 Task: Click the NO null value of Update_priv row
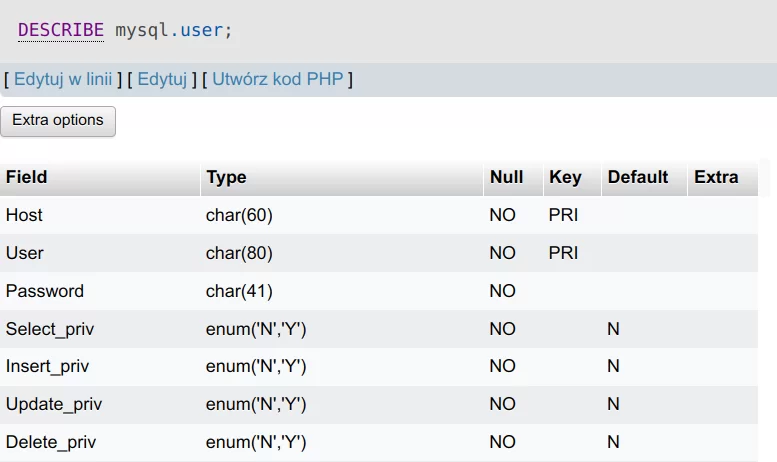click(502, 404)
